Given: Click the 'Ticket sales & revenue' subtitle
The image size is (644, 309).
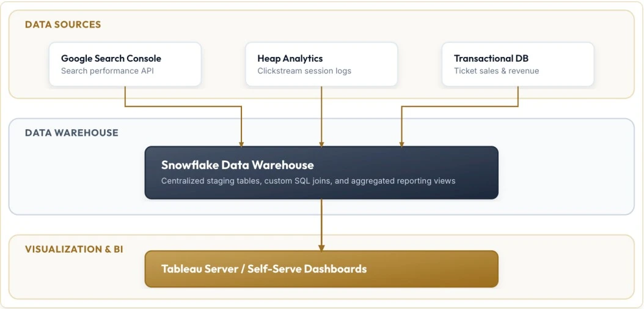Looking at the screenshot, I should 497,71.
